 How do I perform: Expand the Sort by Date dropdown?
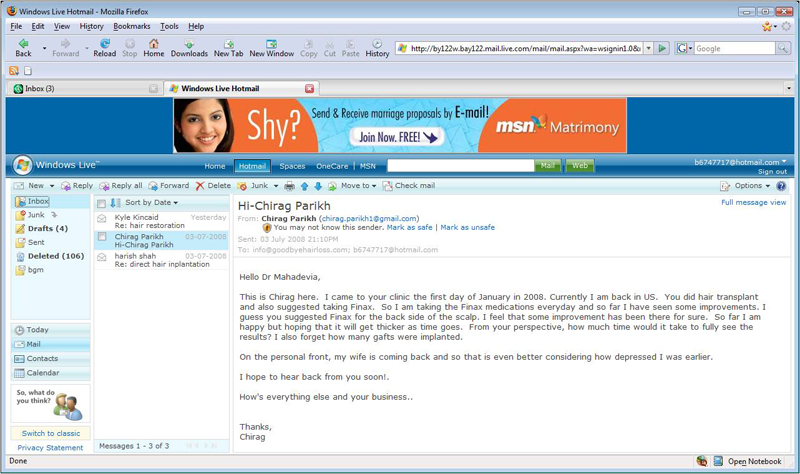point(151,203)
